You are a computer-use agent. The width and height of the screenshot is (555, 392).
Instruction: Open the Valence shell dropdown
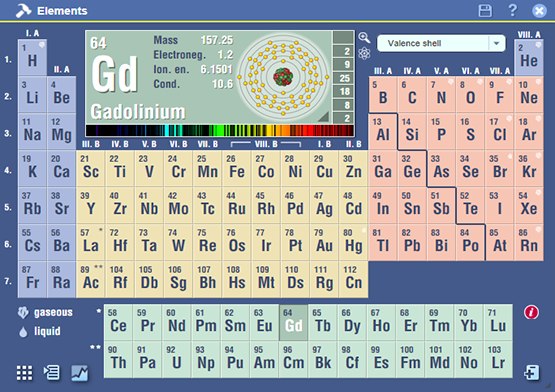pyautogui.click(x=441, y=44)
